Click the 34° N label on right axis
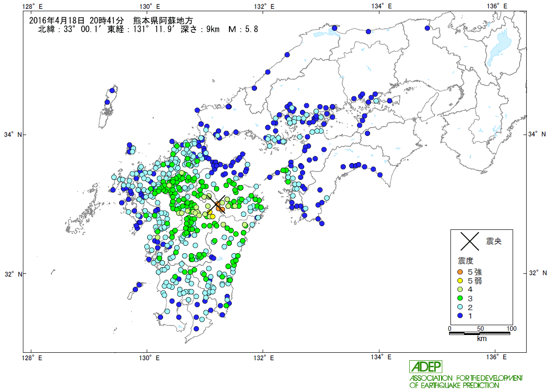The height and width of the screenshot is (392, 550). 537,134
